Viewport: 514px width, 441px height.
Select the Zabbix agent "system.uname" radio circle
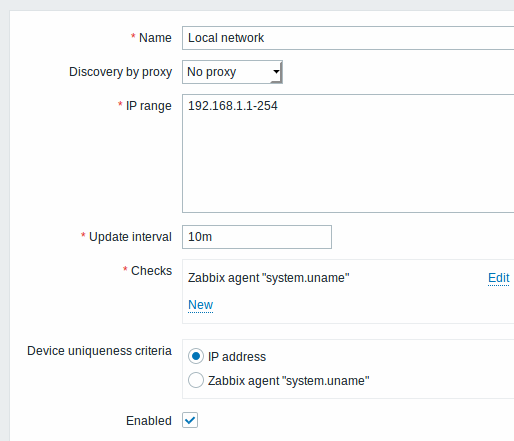tap(196, 380)
